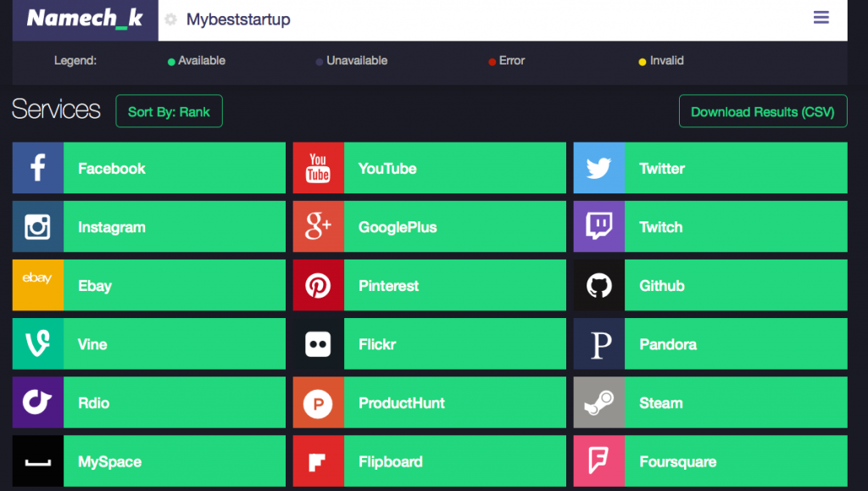Open the YouTube availability result
This screenshot has height=491, width=868.
[x=430, y=168]
